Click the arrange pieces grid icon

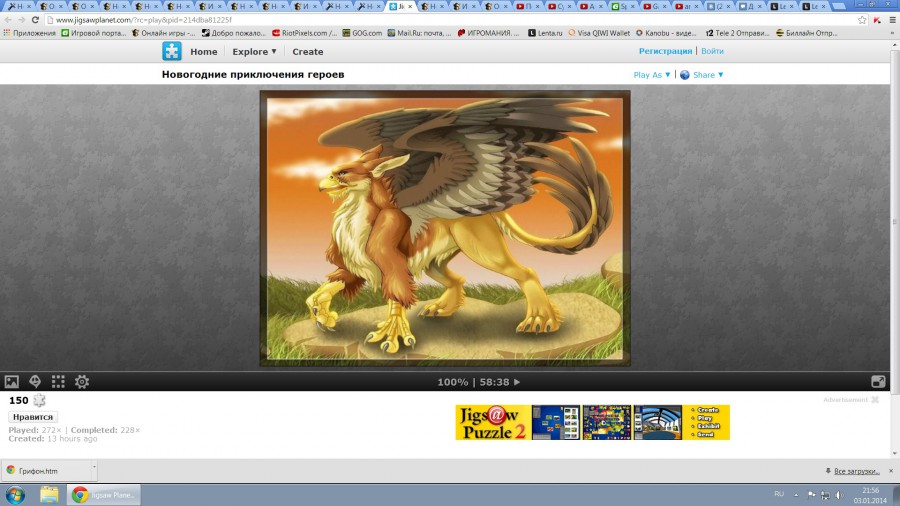point(58,382)
